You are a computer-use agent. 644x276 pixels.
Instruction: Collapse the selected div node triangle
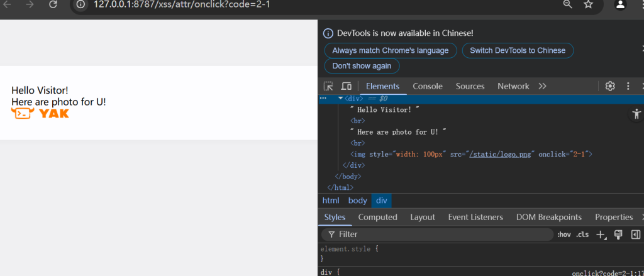[341, 98]
